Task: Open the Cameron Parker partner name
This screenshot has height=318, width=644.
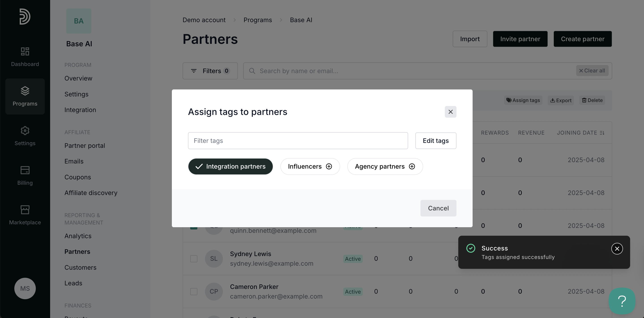Action: [254, 287]
